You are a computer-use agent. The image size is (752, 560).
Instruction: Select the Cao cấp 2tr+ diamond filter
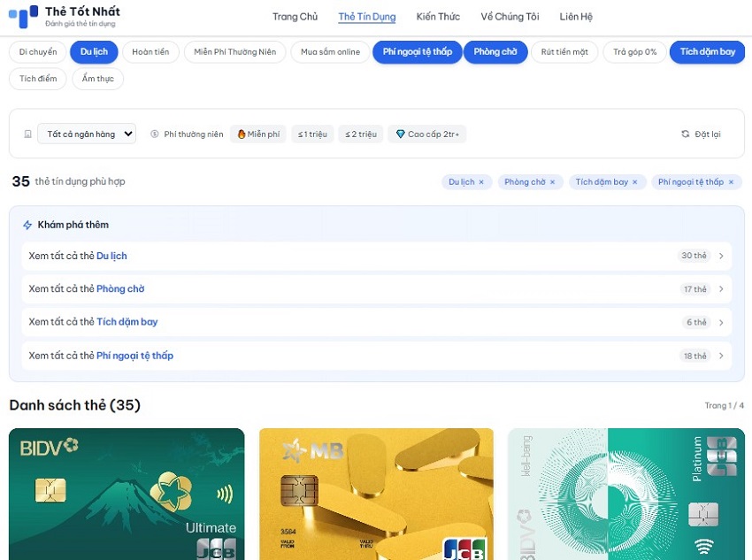427,134
